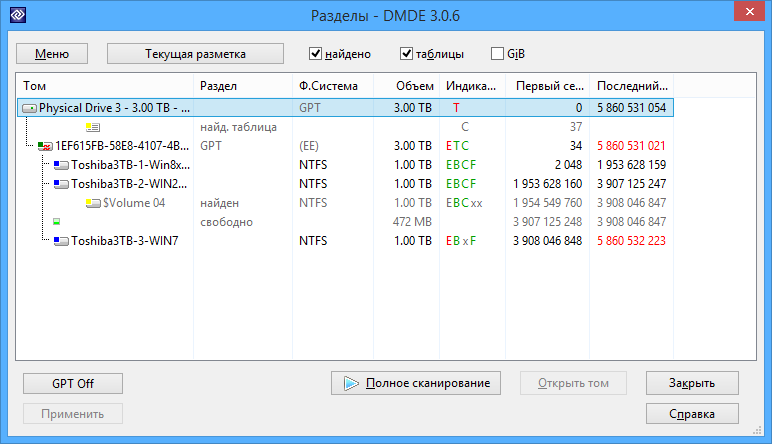Select the 1EF615FB-58E8-4107-4B... GPT row
Screen dimensions: 772x444
345,146
